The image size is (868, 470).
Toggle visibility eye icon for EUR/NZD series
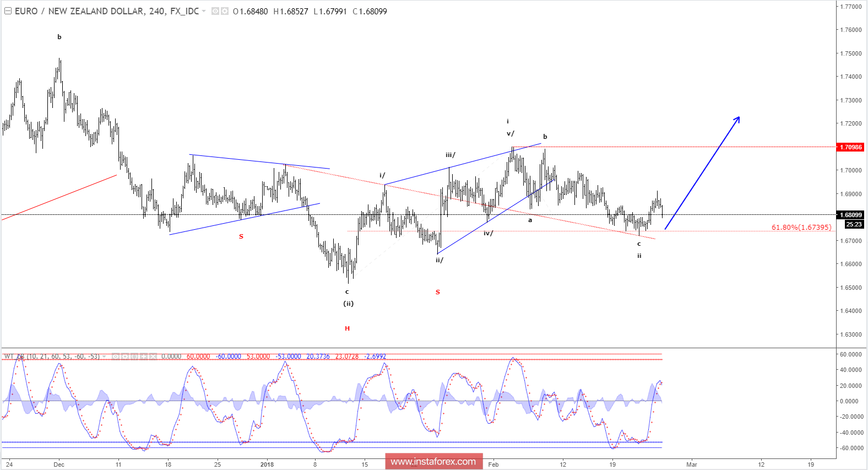click(x=215, y=11)
